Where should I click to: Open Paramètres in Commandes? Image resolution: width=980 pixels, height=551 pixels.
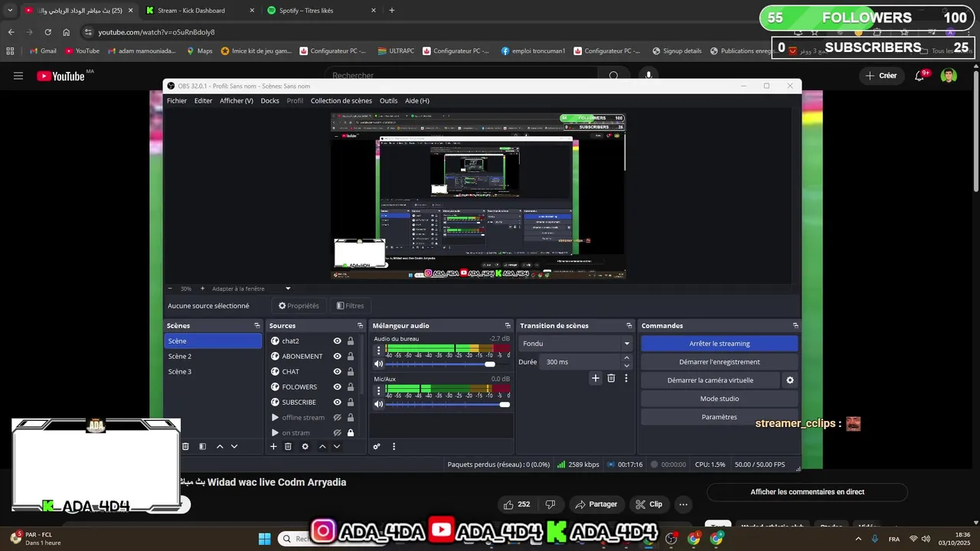coord(720,417)
